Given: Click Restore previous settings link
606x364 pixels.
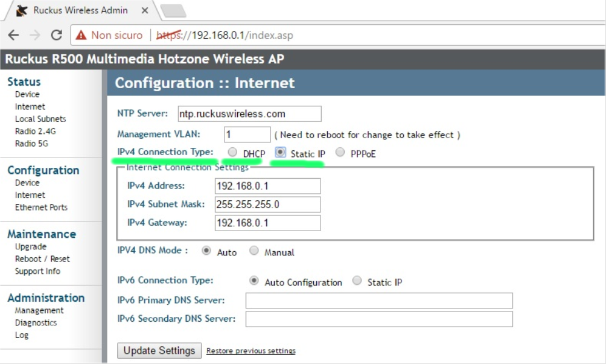Looking at the screenshot, I should tap(250, 351).
